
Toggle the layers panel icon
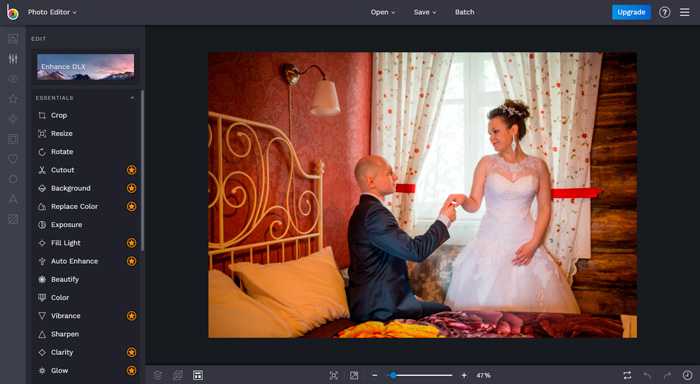[x=157, y=376]
